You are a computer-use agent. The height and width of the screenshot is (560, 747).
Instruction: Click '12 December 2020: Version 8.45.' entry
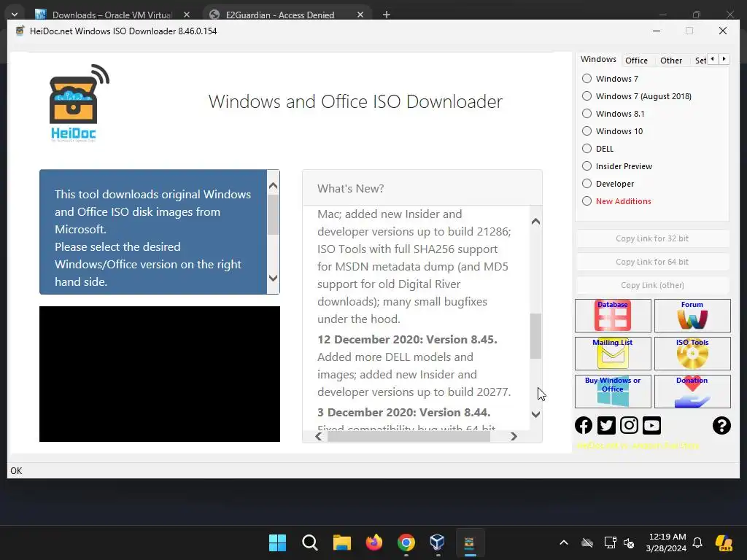click(x=407, y=340)
